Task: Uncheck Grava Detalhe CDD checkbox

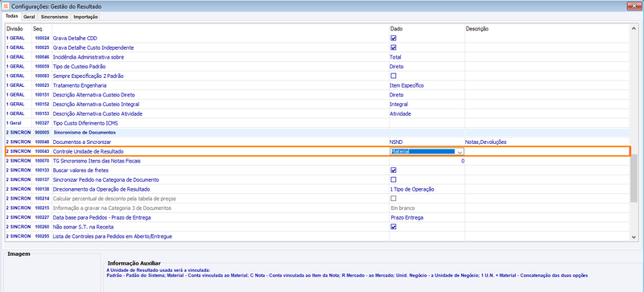Action: coord(393,38)
